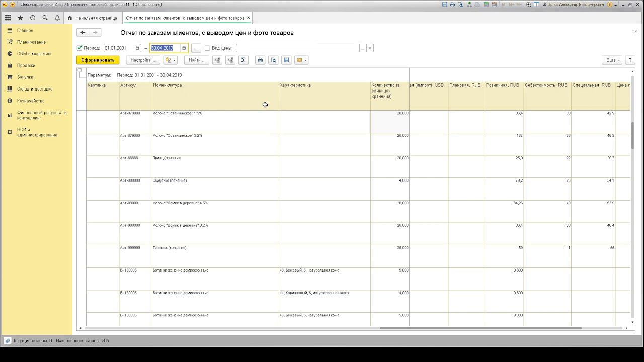Open the Info icon near the username
This screenshot has height=362, width=644.
(610, 5)
